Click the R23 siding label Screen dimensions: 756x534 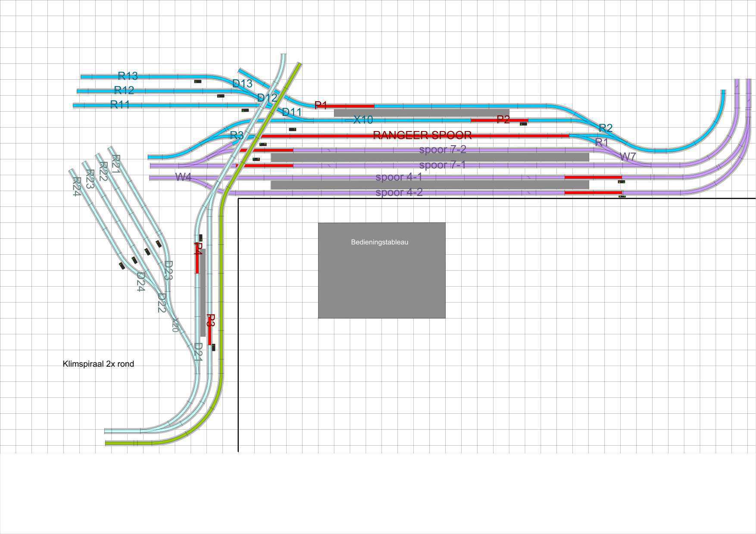90,179
